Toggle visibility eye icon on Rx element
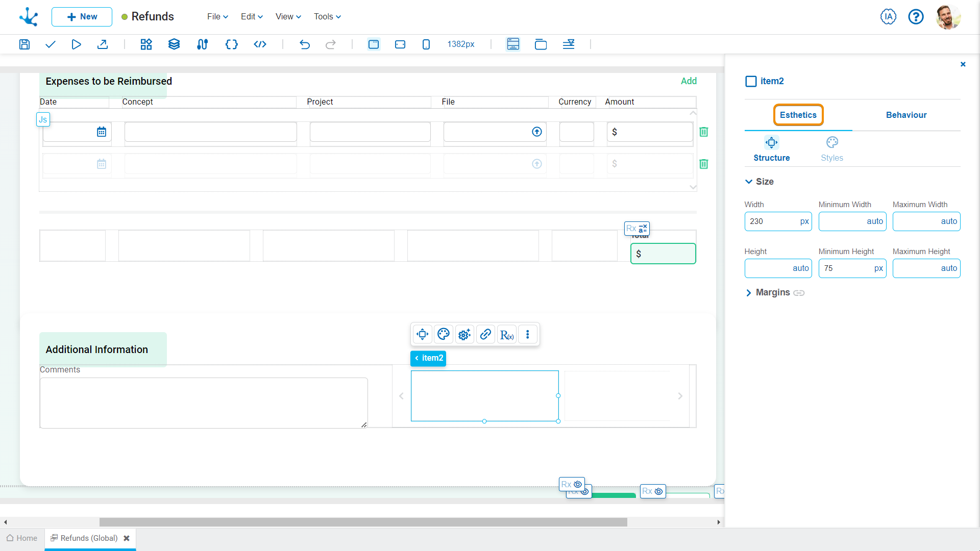The height and width of the screenshot is (551, 980). [578, 484]
